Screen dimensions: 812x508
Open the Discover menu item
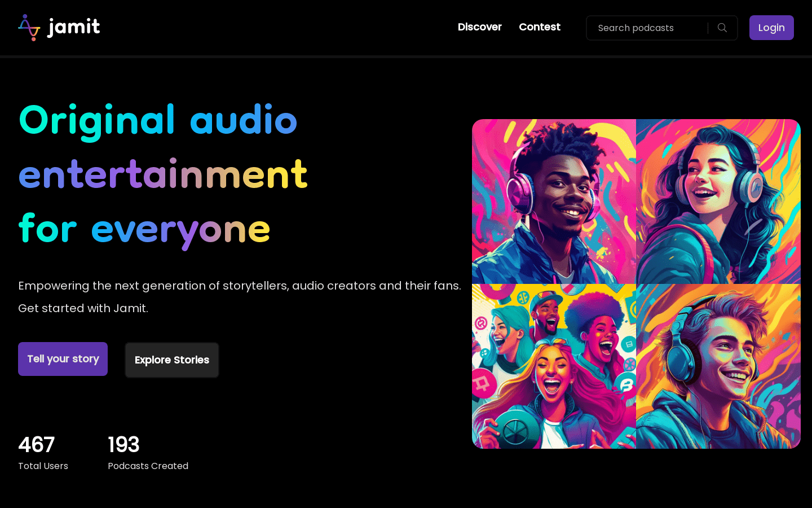(479, 27)
